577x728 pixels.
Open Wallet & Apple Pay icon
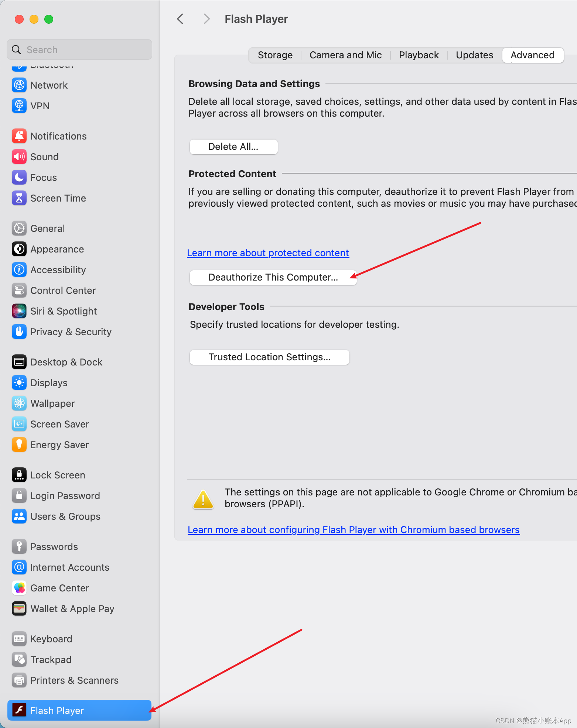19,609
